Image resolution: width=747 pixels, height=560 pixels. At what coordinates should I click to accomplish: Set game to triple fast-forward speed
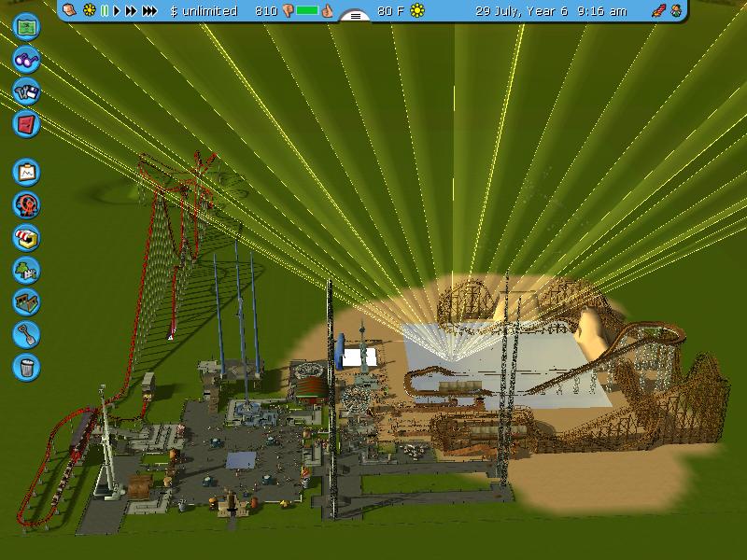pyautogui.click(x=149, y=10)
